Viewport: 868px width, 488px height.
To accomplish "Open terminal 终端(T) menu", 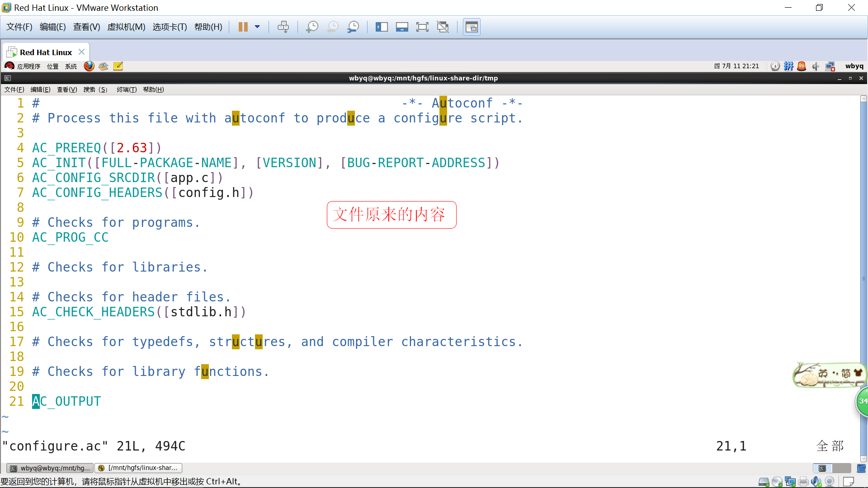I will point(127,89).
